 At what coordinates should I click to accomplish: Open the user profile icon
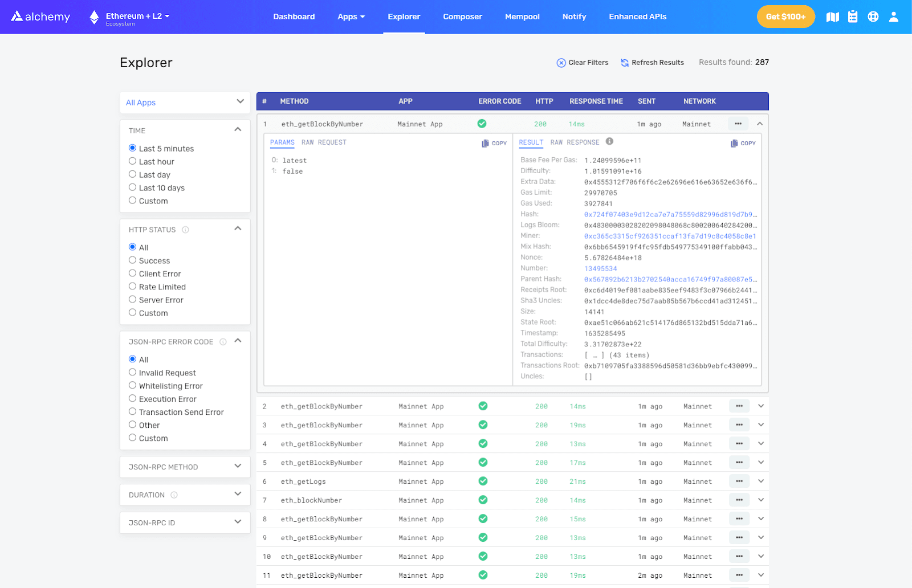[893, 17]
